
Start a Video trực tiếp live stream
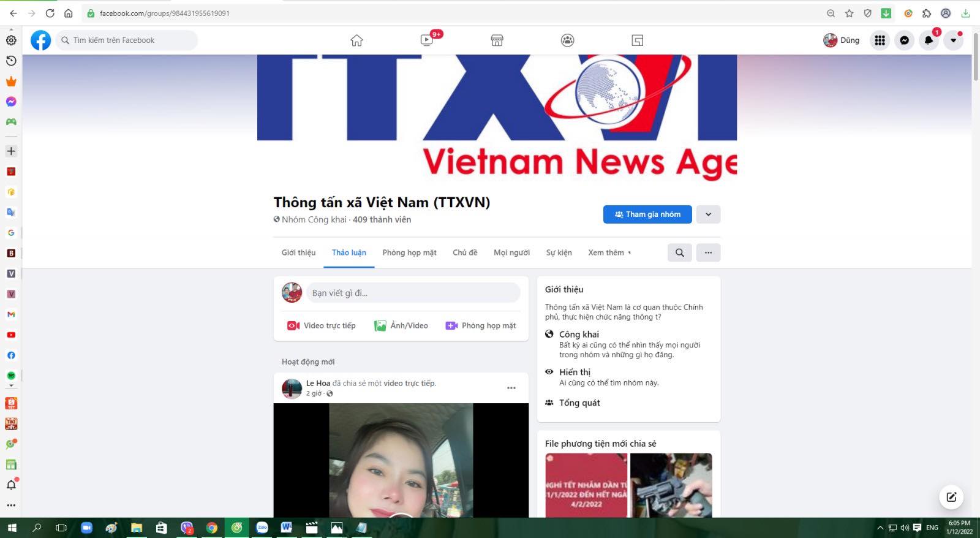(322, 325)
